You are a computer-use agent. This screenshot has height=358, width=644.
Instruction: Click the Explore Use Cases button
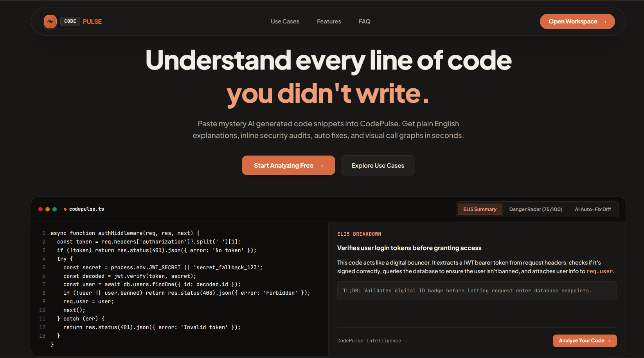point(378,165)
